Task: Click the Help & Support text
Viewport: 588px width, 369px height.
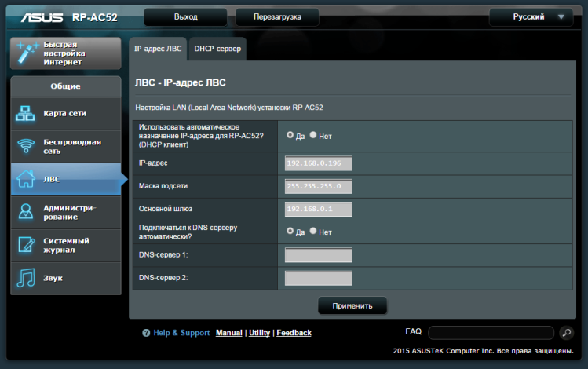Action: (181, 333)
